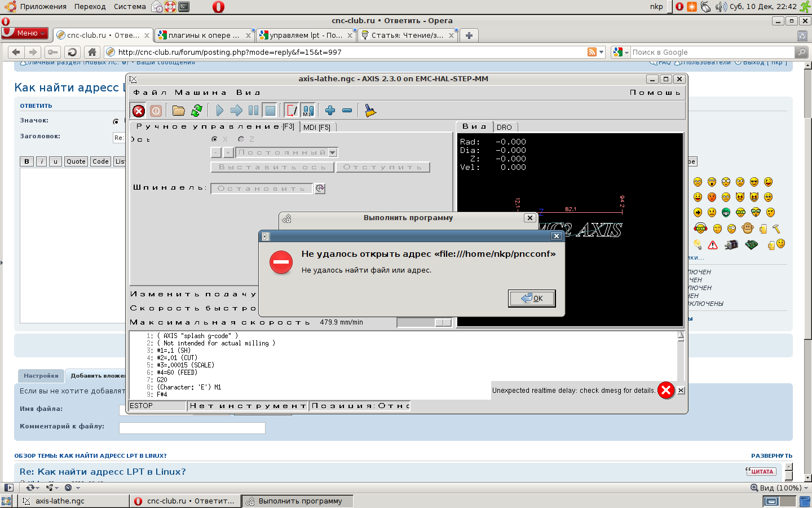Open the РАЗВЕРНУТЬ link
The width and height of the screenshot is (812, 508).
(771, 456)
